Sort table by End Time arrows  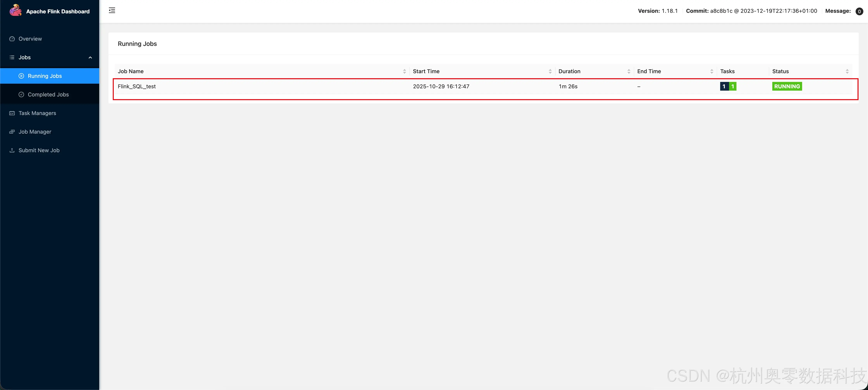(712, 71)
